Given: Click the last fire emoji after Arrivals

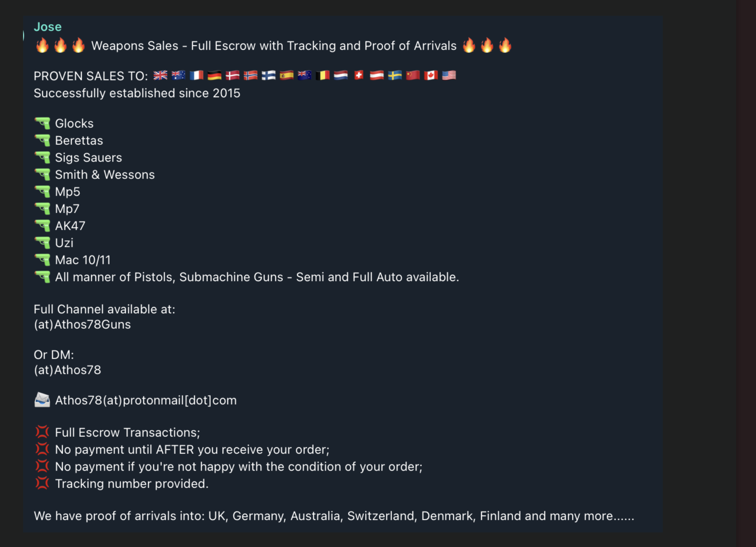Looking at the screenshot, I should [505, 45].
